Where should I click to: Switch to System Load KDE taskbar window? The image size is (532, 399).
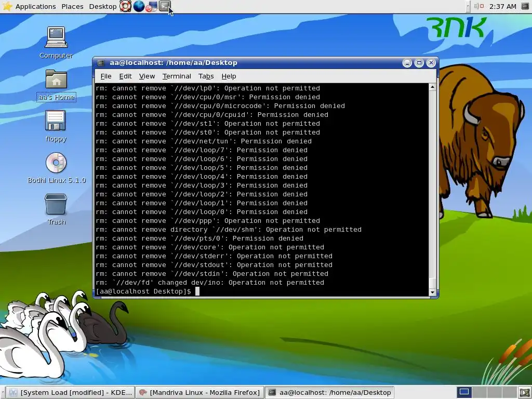[70, 393]
